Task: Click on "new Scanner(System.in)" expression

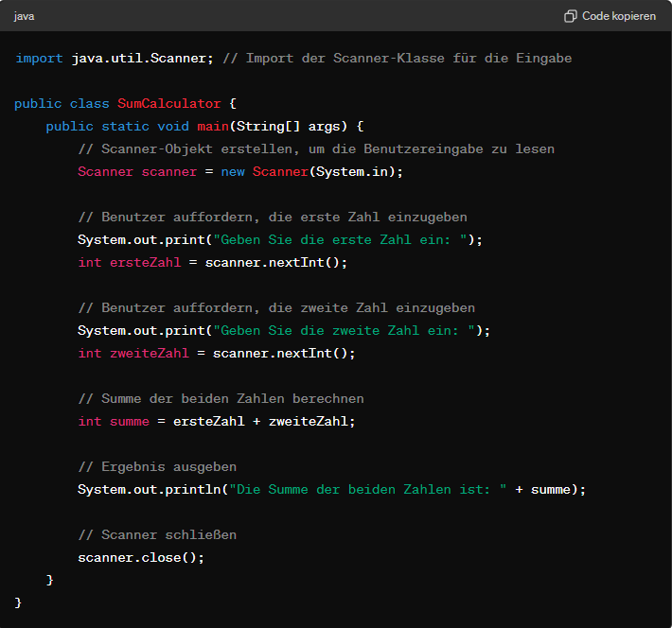Action: [x=312, y=172]
